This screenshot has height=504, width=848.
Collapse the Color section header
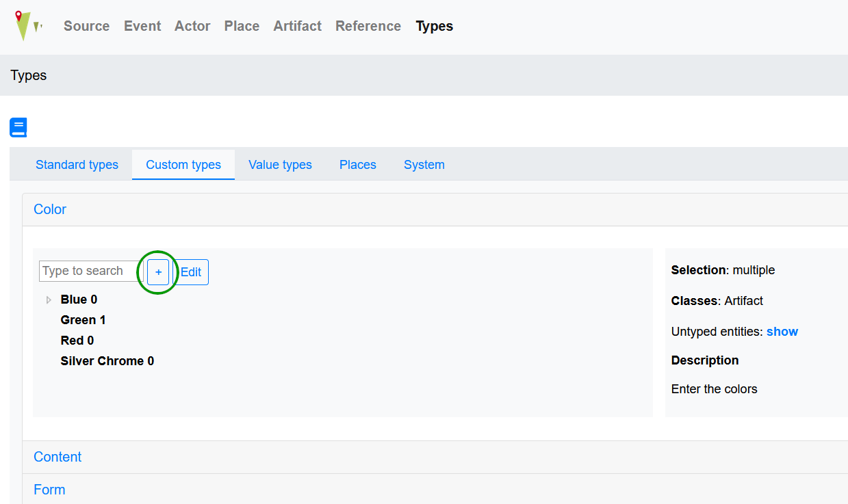50,209
